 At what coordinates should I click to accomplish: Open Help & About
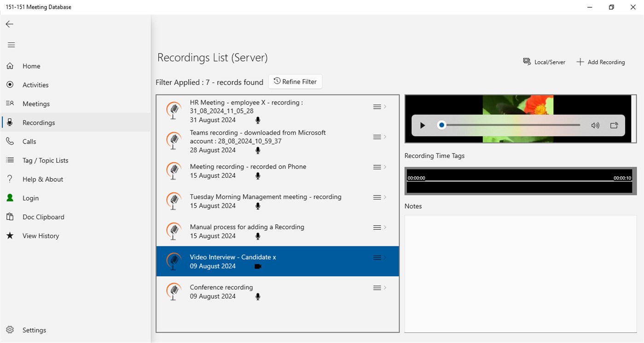click(x=41, y=179)
